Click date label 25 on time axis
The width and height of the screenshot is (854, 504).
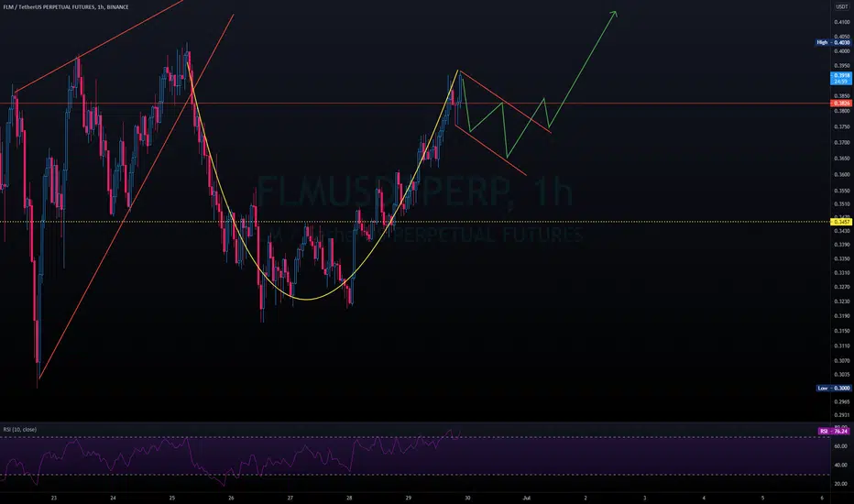point(172,498)
